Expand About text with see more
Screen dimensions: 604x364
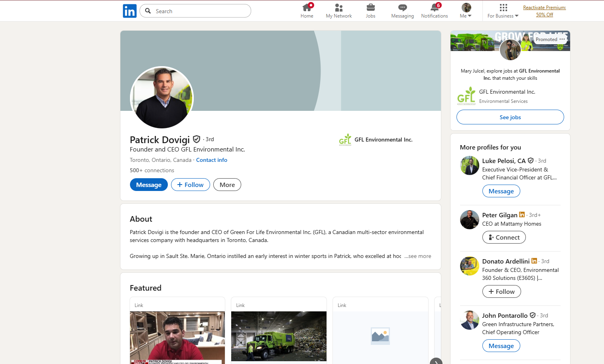point(418,256)
